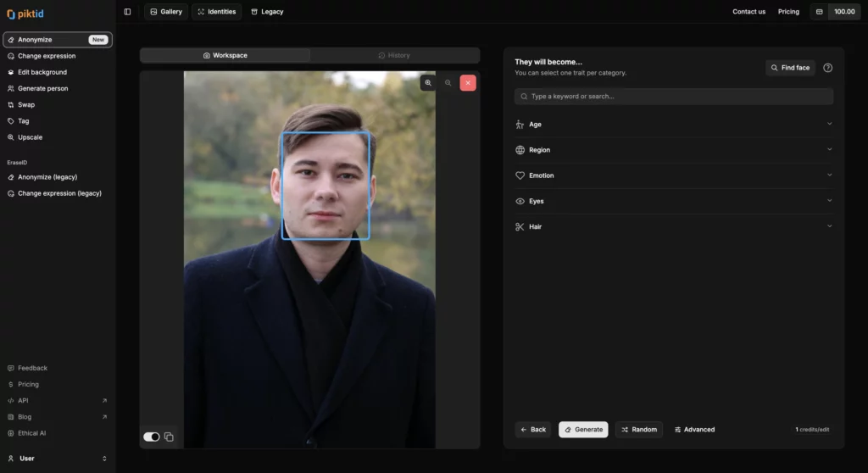Screen dimensions: 868x473
Task: Expand the Eyes category
Action: pos(674,201)
